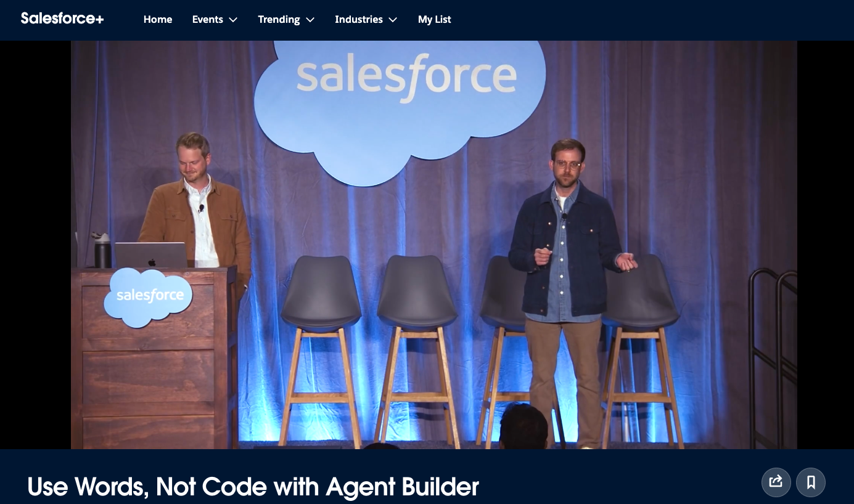Share this video using the share icon
This screenshot has height=504, width=854.
776,482
